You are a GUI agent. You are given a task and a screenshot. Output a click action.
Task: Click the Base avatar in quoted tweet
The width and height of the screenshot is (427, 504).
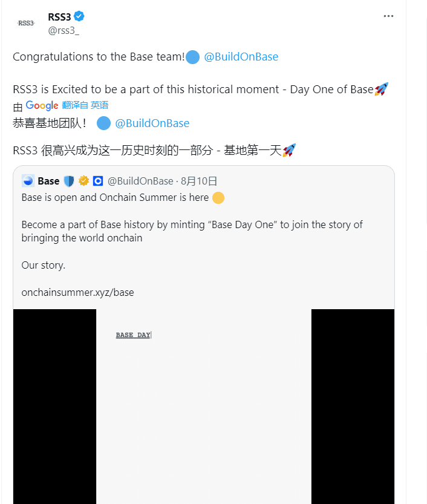click(x=28, y=181)
